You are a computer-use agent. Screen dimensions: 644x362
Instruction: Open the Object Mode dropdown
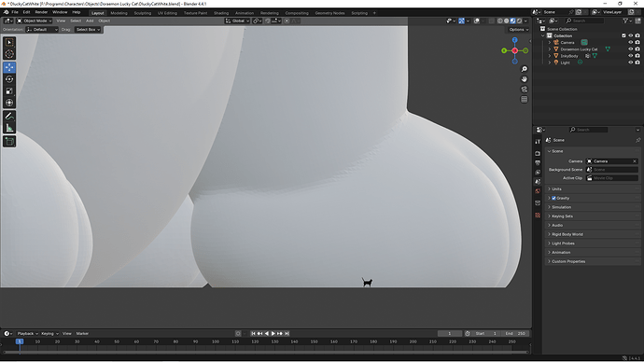pos(35,21)
